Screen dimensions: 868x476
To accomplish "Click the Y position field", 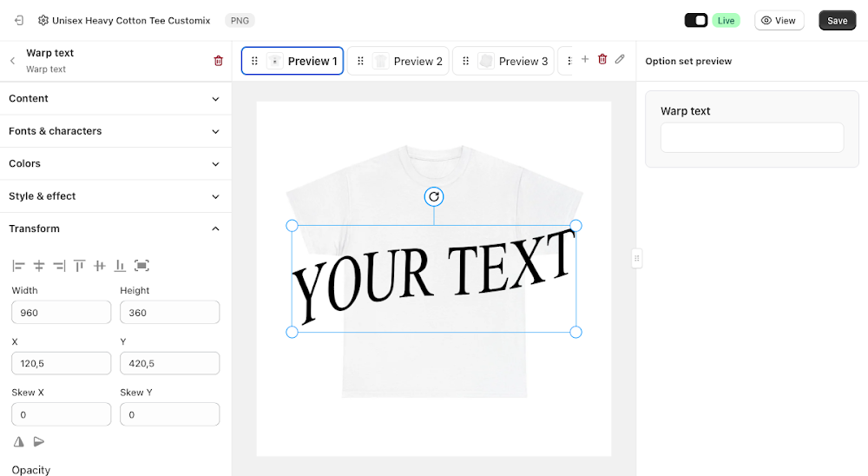I will coord(170,363).
